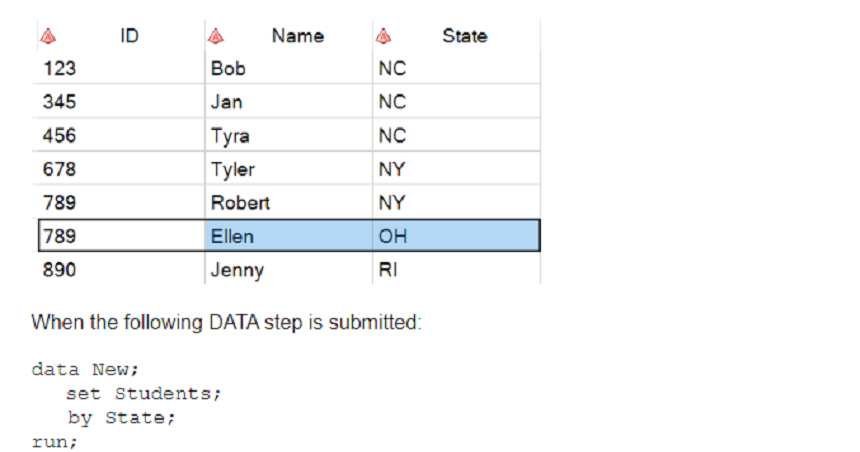
Task: Click the character-type icon beside State header
Action: coord(383,36)
